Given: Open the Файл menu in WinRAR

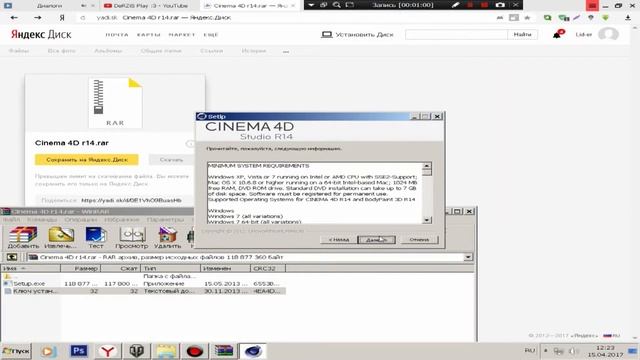Looking at the screenshot, I should tap(11, 220).
